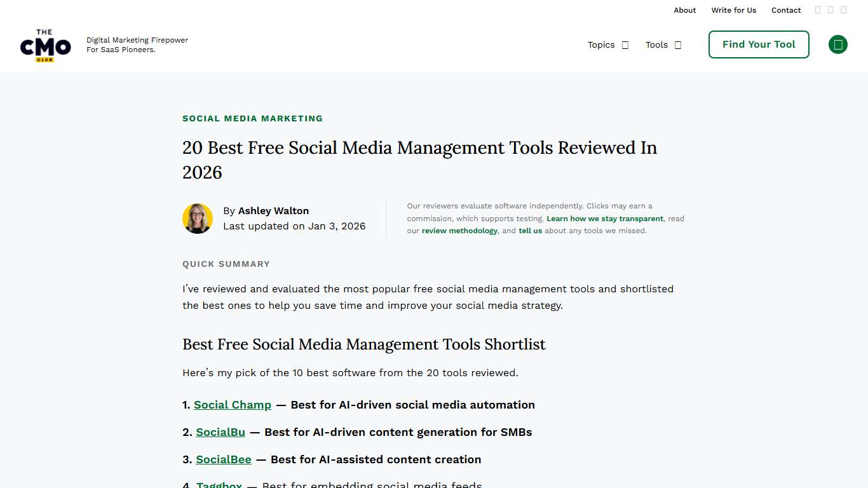
Task: Expand the Tools dropdown
Action: [656, 44]
